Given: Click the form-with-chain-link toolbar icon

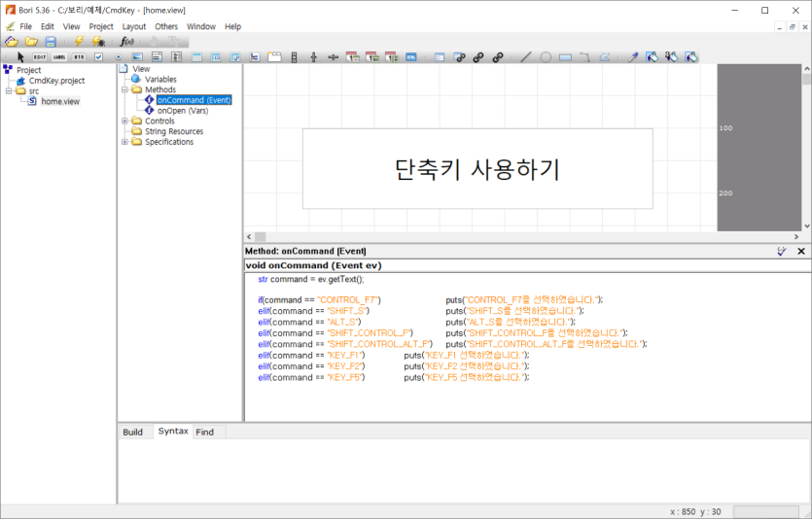Looking at the screenshot, I should [459, 57].
